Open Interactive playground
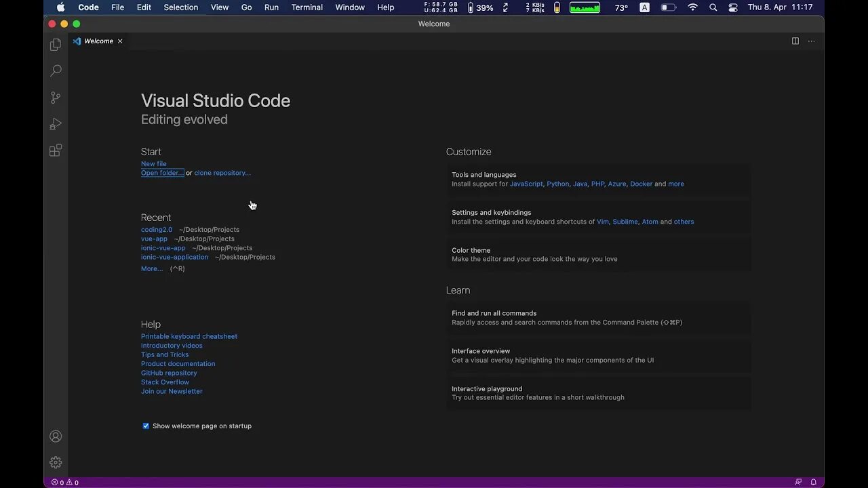 coord(598,393)
